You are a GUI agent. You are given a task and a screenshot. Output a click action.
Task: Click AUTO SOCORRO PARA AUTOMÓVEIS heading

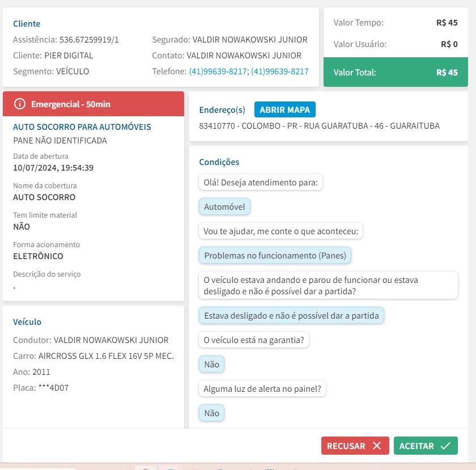tap(82, 126)
